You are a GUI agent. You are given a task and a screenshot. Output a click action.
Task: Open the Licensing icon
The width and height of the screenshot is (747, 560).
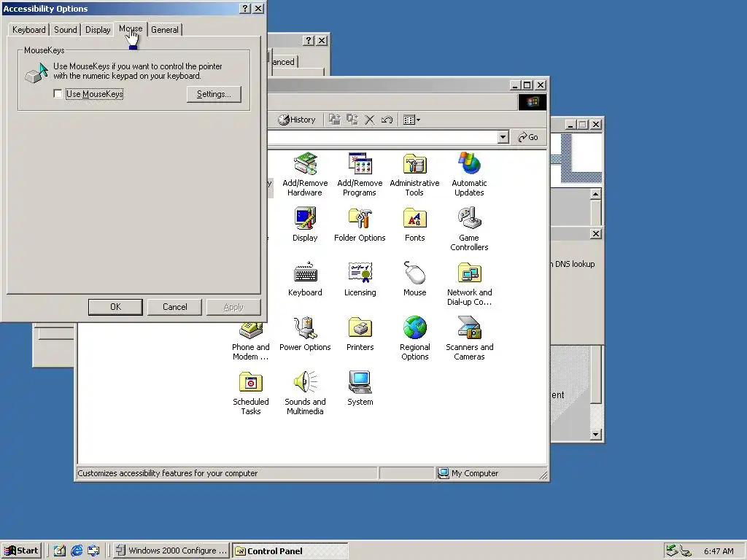coord(360,279)
